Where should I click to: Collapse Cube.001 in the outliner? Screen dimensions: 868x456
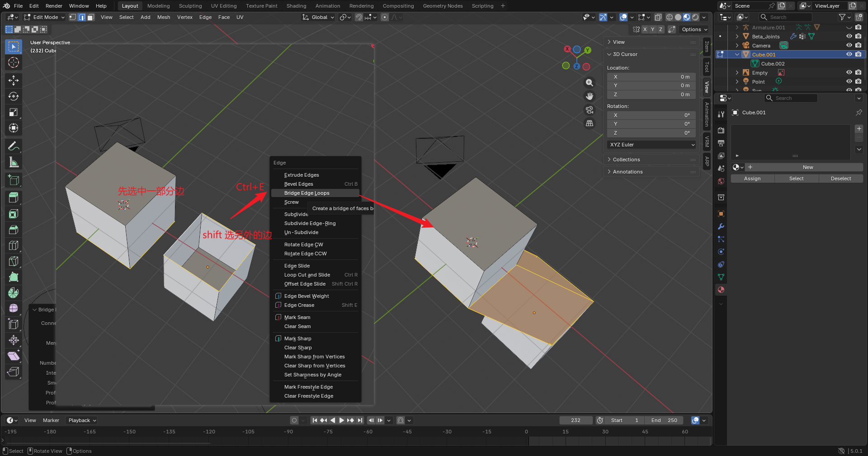coord(737,55)
